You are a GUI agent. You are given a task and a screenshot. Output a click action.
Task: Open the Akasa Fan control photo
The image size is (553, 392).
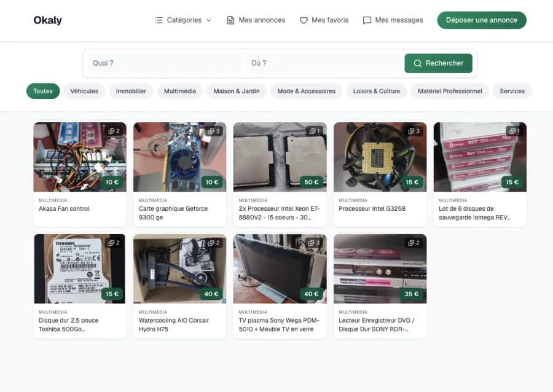80,157
